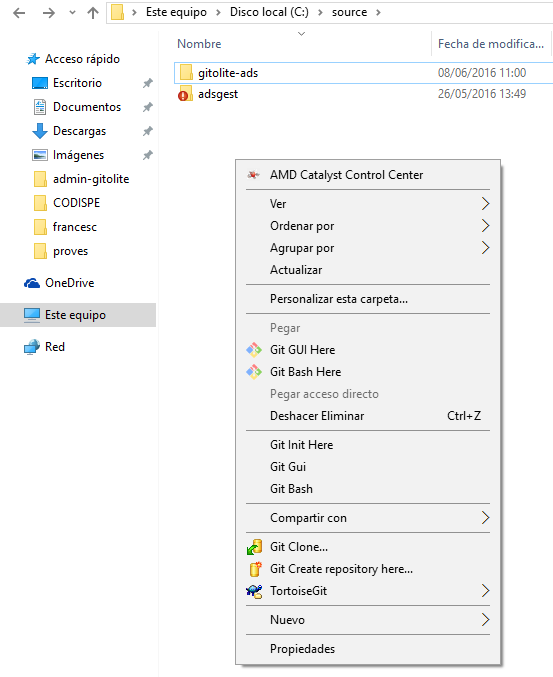Viewport: 553px width, 677px height.
Task: Click the Red network icon
Action: [x=32, y=347]
